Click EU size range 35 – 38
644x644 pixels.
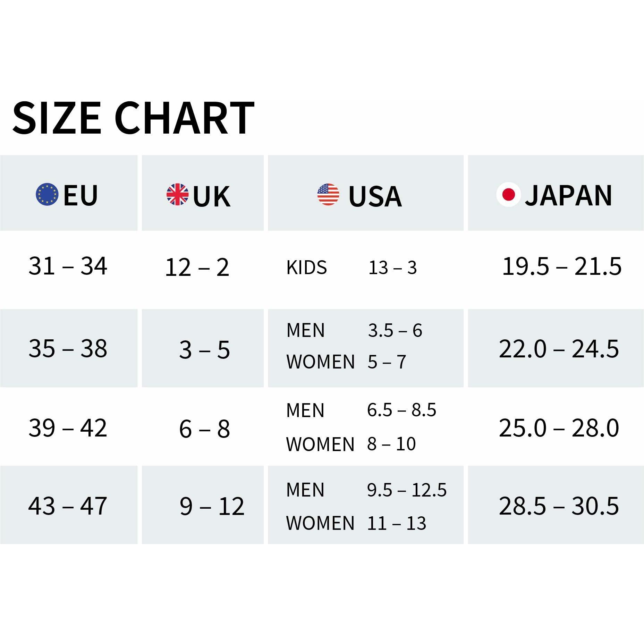(x=68, y=348)
